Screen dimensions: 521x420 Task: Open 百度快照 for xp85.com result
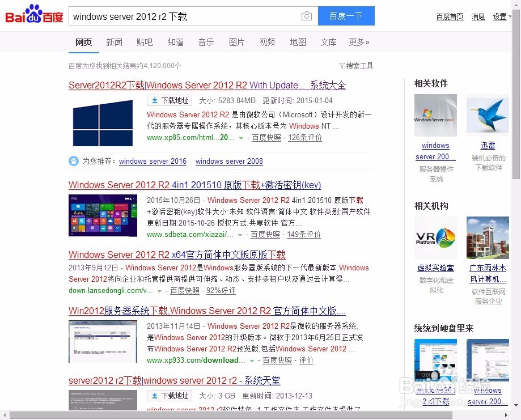click(x=266, y=138)
